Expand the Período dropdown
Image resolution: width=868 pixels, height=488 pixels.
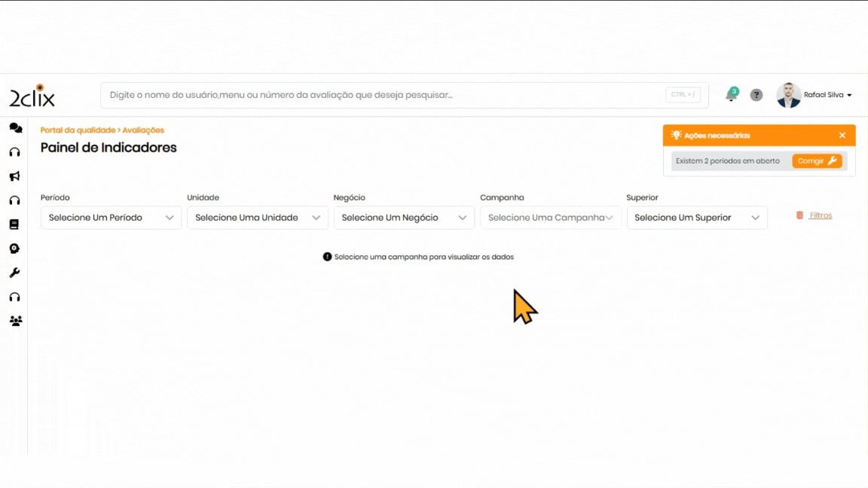(111, 218)
